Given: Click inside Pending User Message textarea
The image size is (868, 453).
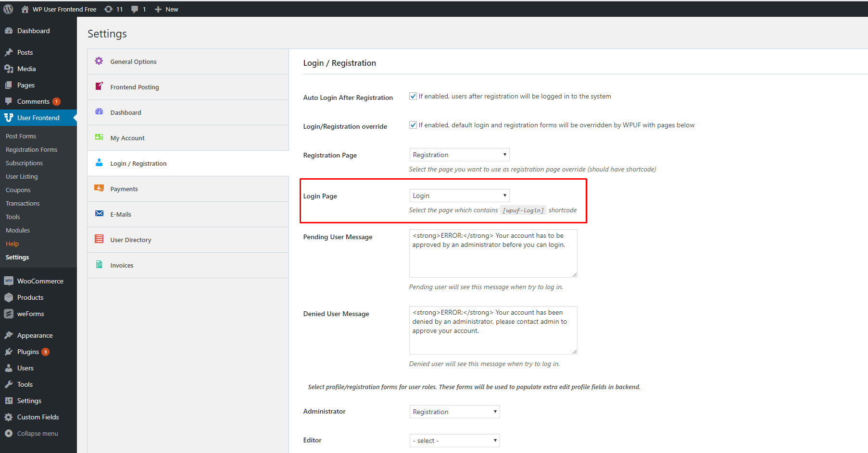Looking at the screenshot, I should [x=493, y=253].
